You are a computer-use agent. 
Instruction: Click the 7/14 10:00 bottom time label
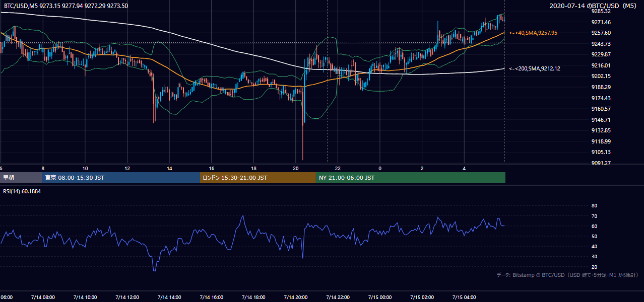pyautogui.click(x=85, y=297)
